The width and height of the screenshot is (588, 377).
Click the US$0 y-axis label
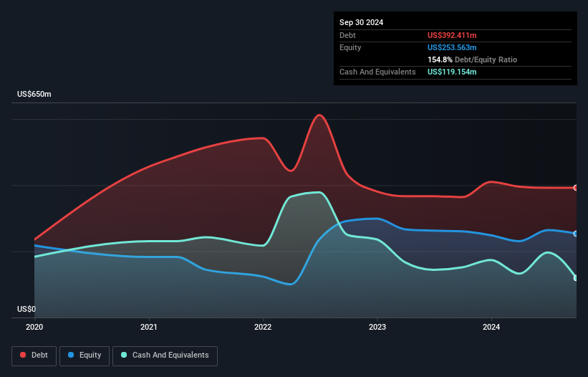point(26,309)
